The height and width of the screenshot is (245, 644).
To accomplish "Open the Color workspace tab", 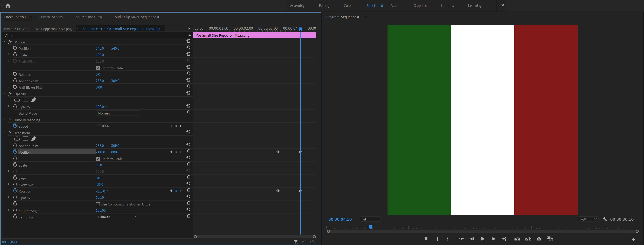I will [x=348, y=6].
